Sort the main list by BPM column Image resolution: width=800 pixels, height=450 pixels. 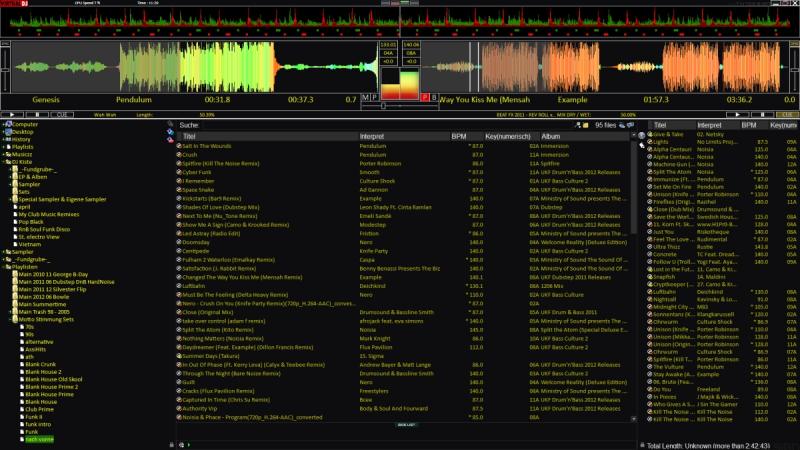[466, 136]
